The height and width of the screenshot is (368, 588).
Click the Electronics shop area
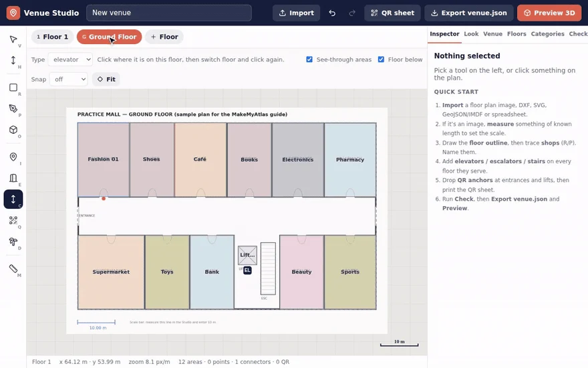[298, 159]
